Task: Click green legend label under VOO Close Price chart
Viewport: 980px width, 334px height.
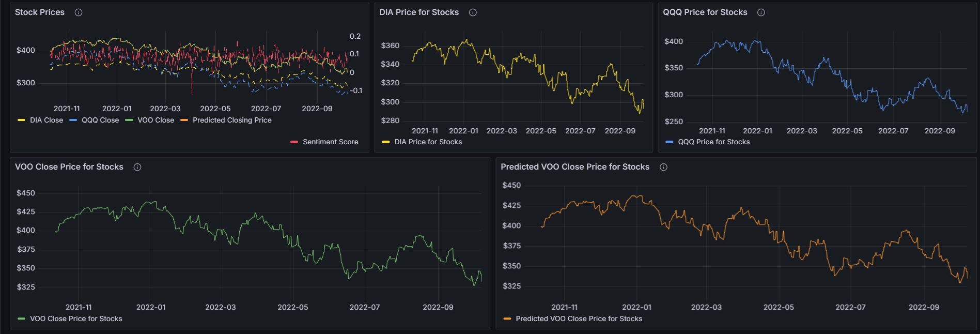Action: (76, 318)
